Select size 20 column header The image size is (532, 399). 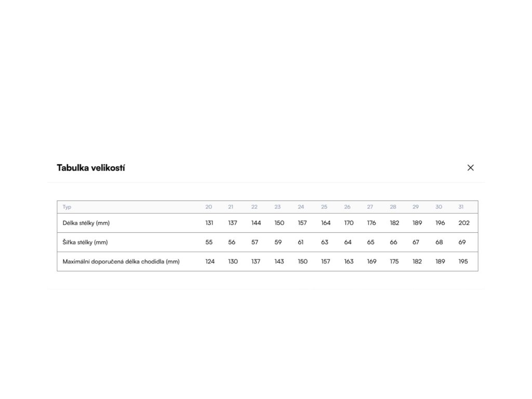click(209, 207)
